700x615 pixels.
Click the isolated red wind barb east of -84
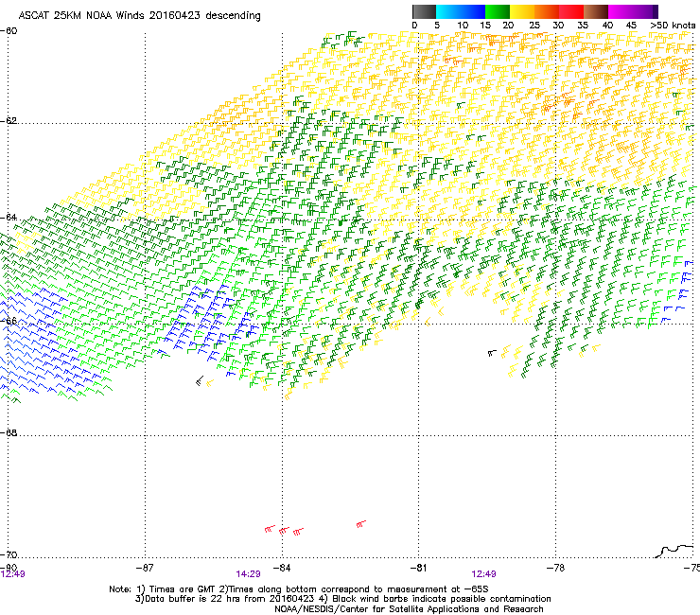361,523
